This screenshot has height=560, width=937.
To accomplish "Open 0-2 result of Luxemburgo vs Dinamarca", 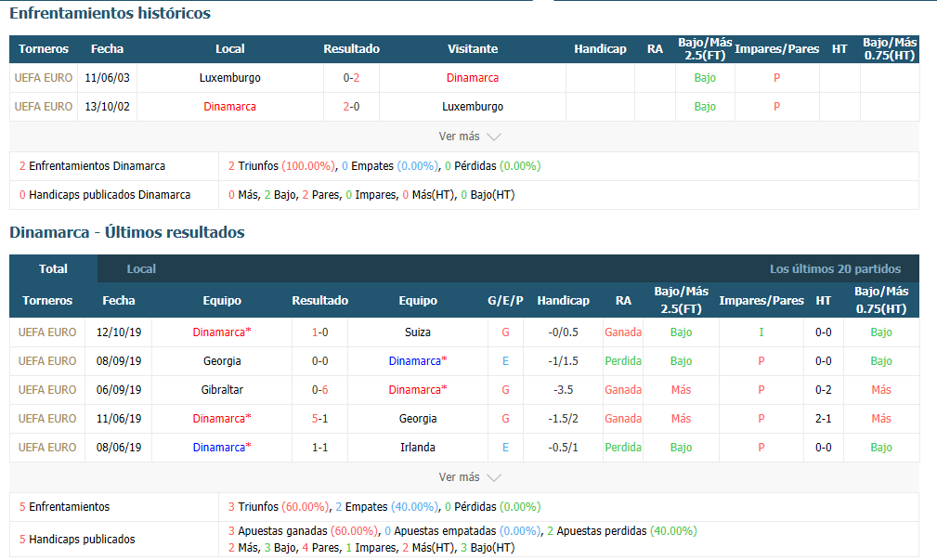I will [x=351, y=78].
